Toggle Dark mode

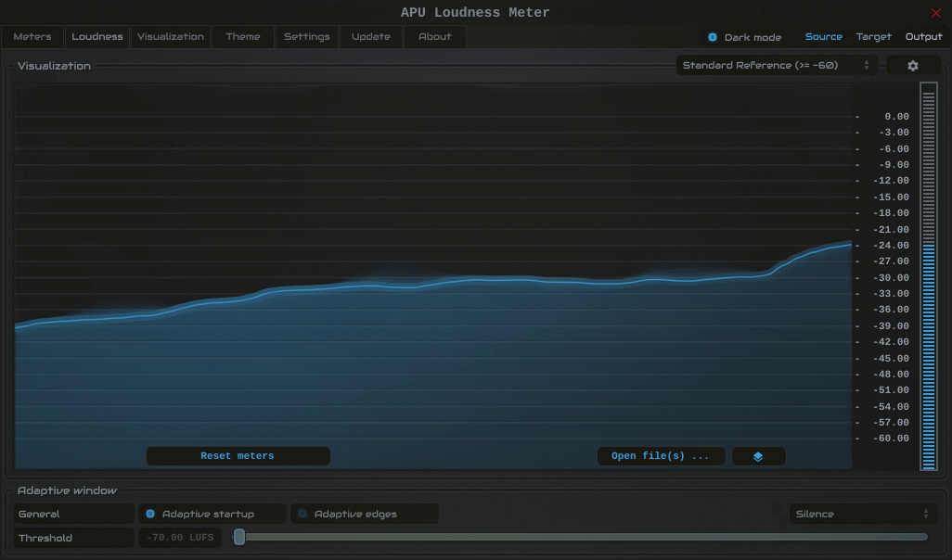[744, 37]
